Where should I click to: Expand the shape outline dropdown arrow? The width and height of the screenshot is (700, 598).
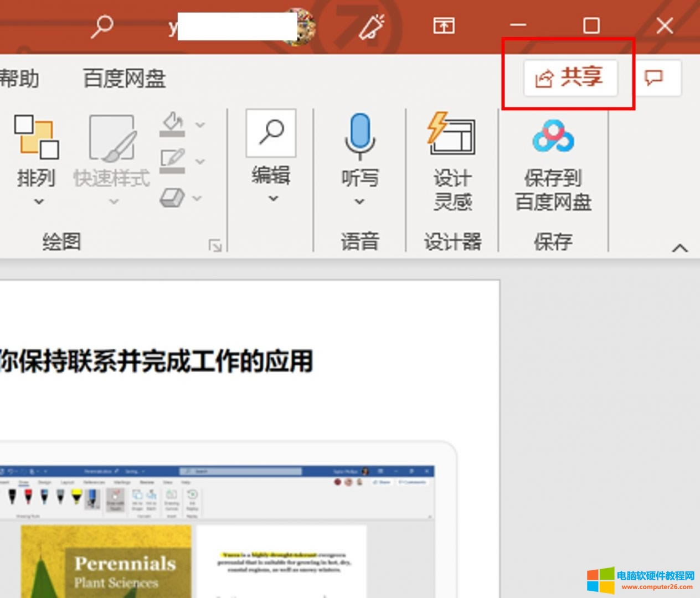pyautogui.click(x=200, y=162)
